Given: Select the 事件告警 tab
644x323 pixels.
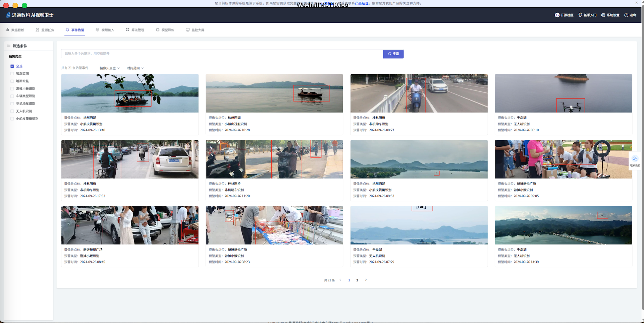Looking at the screenshot, I should pyautogui.click(x=75, y=30).
